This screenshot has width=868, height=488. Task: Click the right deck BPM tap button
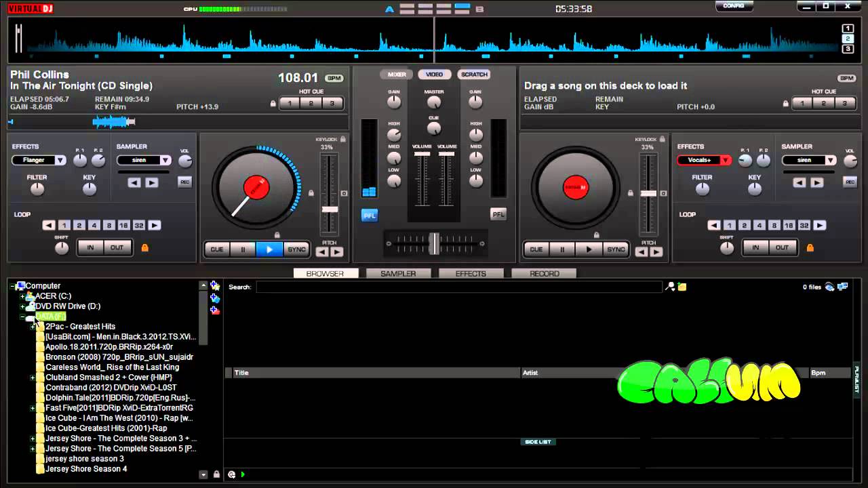846,79
